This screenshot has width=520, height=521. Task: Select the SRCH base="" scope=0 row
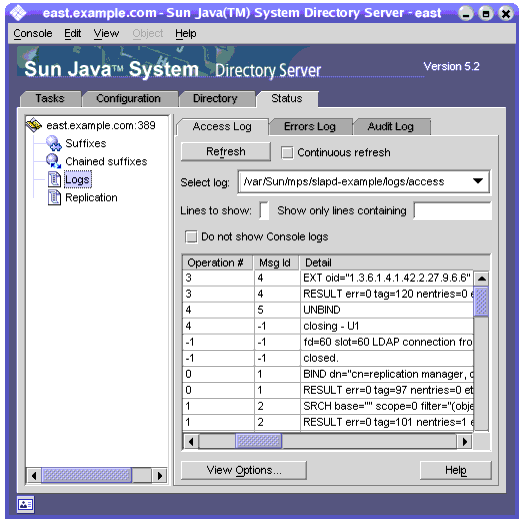pyautogui.click(x=328, y=406)
